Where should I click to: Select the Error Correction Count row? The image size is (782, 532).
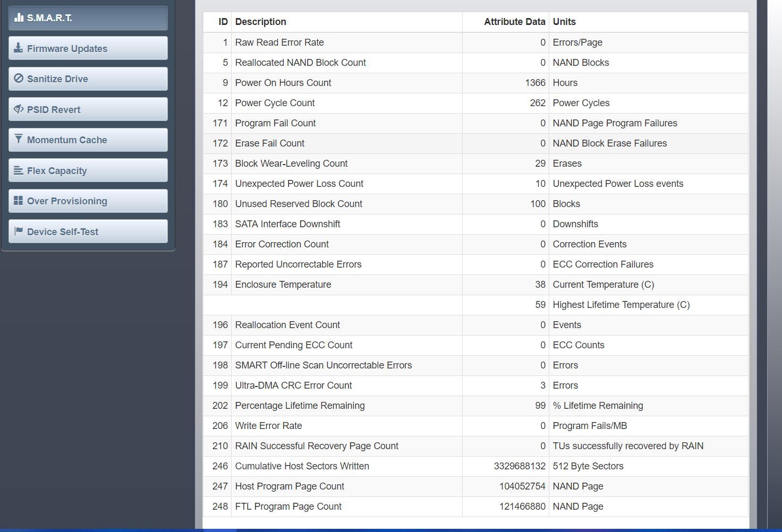coord(475,244)
